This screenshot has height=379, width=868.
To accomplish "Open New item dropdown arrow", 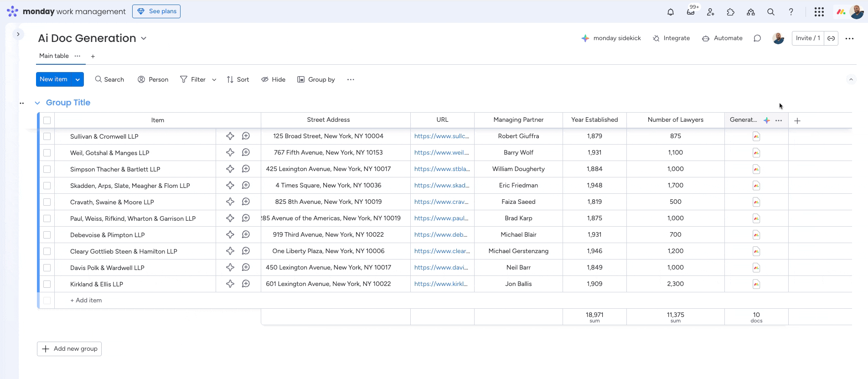I will [78, 79].
